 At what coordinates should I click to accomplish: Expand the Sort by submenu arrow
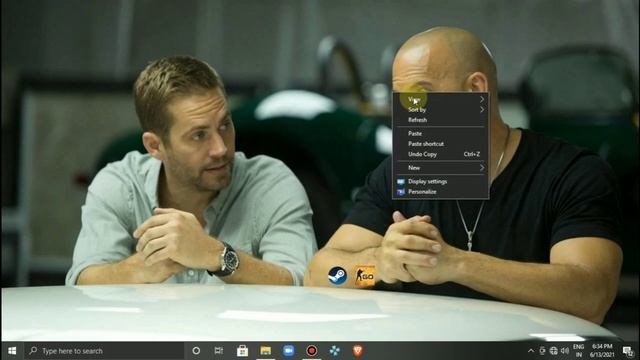482,109
